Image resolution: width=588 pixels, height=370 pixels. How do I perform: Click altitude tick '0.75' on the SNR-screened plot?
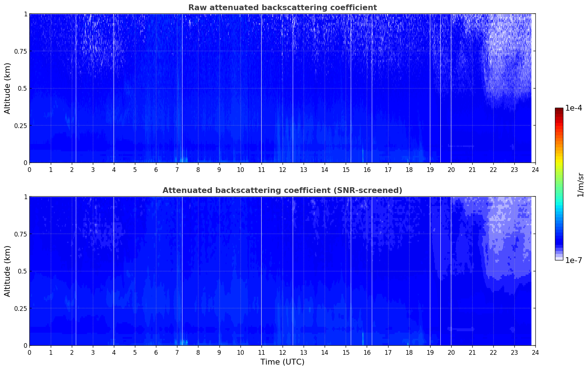click(x=21, y=234)
